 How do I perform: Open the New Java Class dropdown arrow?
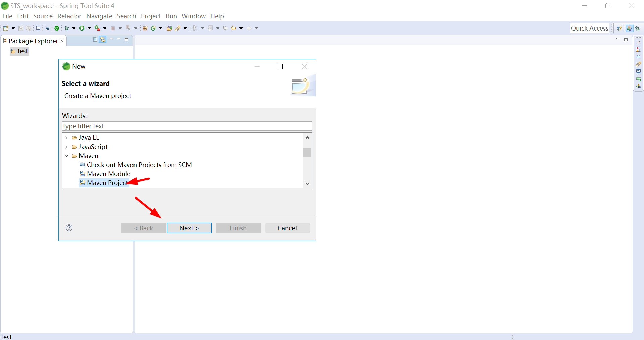(x=160, y=28)
